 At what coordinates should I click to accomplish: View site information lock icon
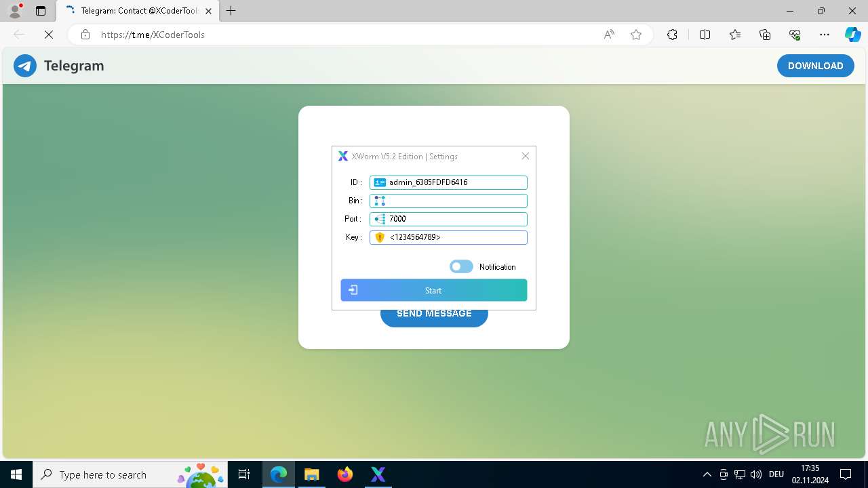click(85, 35)
